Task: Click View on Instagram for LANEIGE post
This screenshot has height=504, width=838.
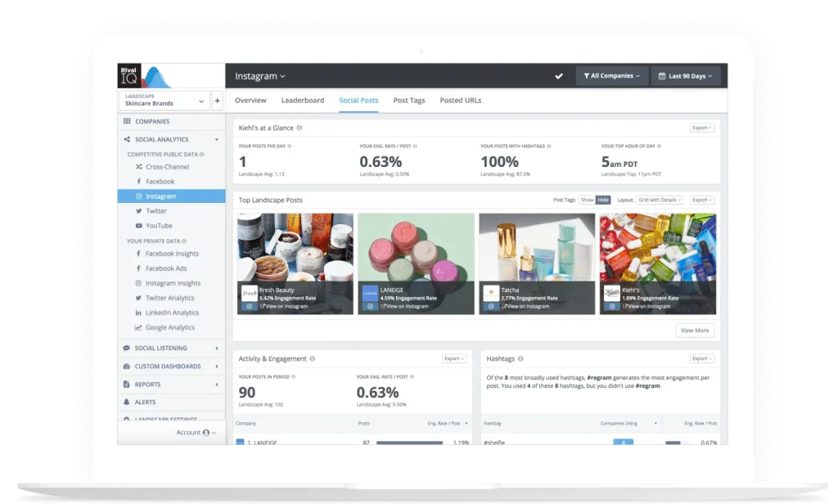Action: (404, 306)
